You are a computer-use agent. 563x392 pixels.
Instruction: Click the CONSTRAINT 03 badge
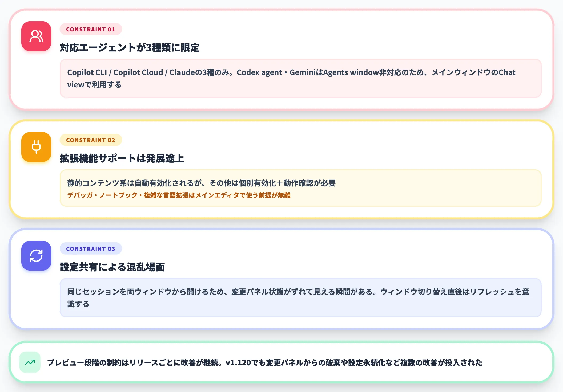[91, 249]
